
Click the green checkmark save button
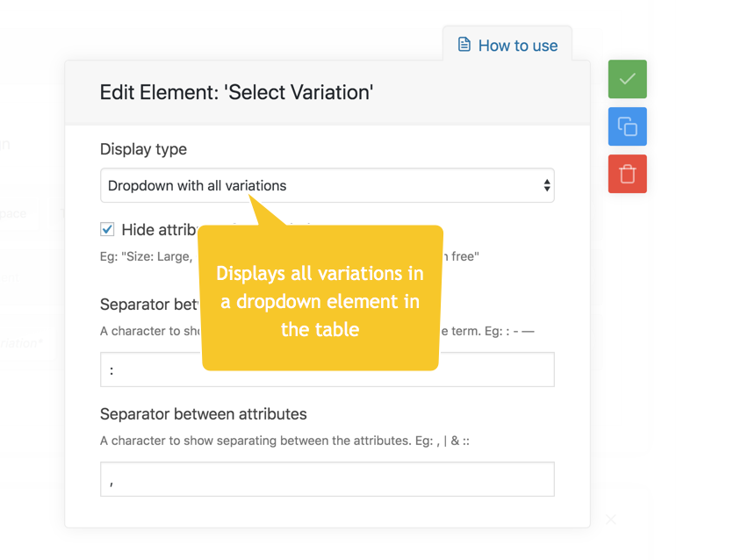[x=627, y=79]
